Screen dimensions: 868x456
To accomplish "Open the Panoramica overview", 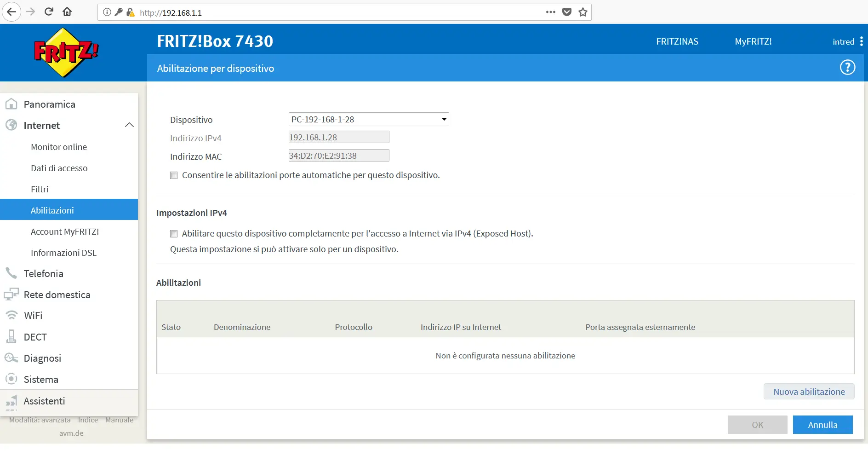I will pyautogui.click(x=50, y=104).
